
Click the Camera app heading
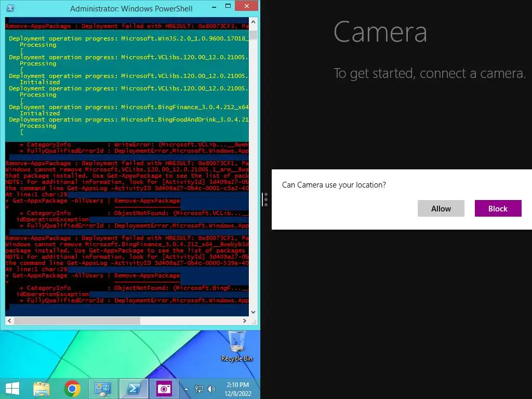click(380, 32)
